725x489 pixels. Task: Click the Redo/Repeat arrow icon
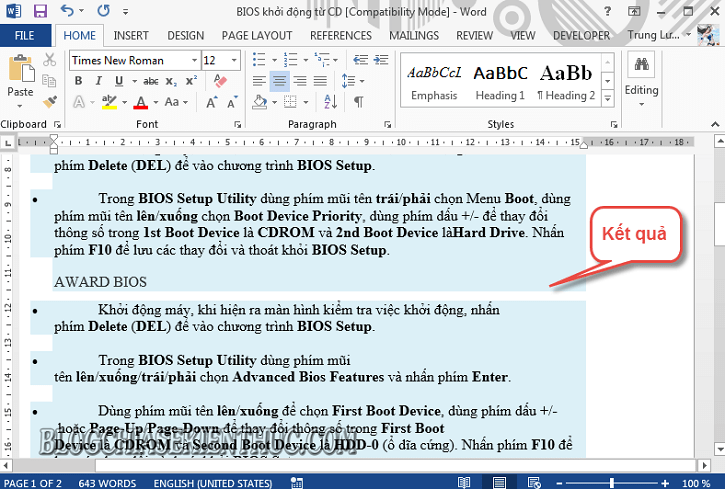(x=103, y=10)
